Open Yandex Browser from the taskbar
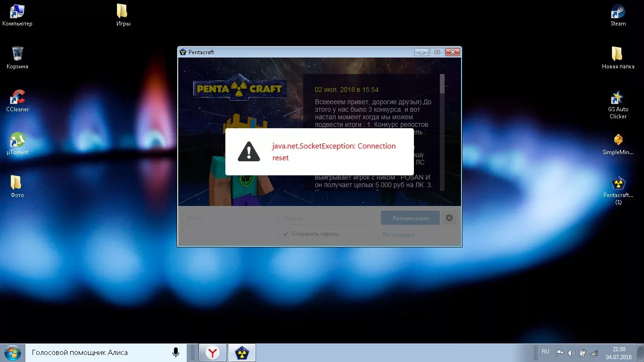This screenshot has width=644, height=362. coord(213,353)
